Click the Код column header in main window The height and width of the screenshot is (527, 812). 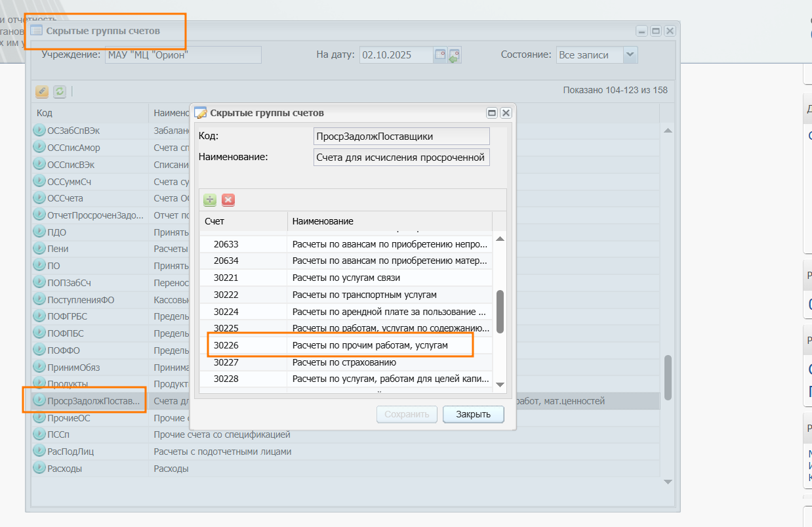coord(91,113)
